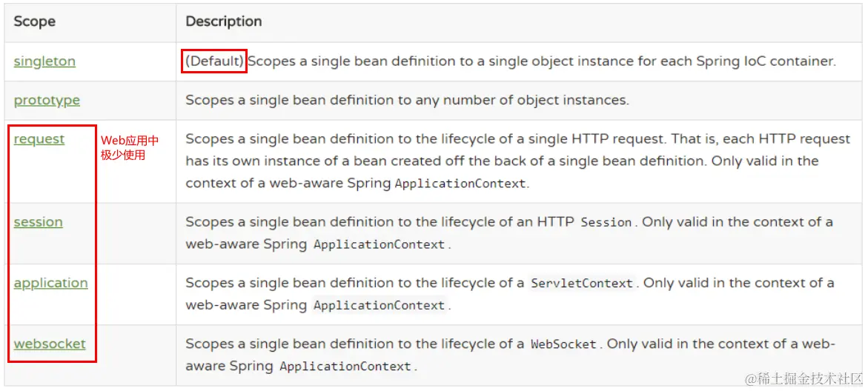Open the singleton scope link
Viewport: 868px width, 391px height.
[44, 61]
